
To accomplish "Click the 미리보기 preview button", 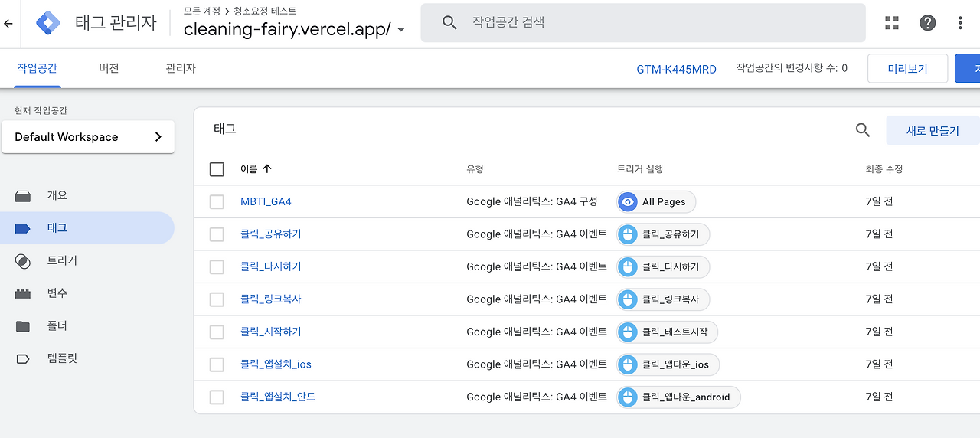I will pos(907,69).
